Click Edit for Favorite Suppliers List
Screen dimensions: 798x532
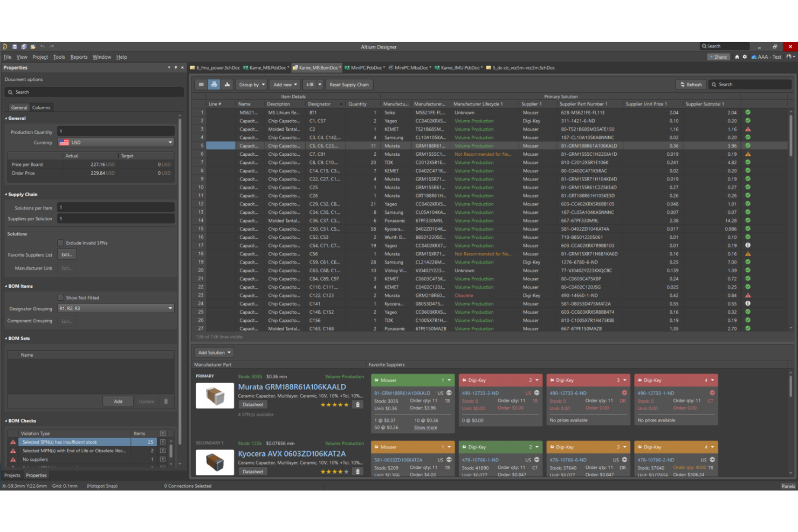pyautogui.click(x=66, y=254)
